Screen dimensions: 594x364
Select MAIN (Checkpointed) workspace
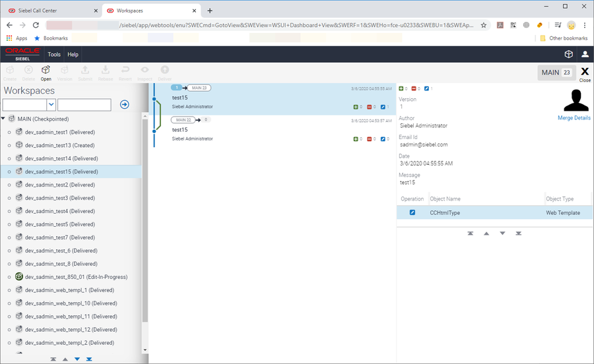click(43, 119)
